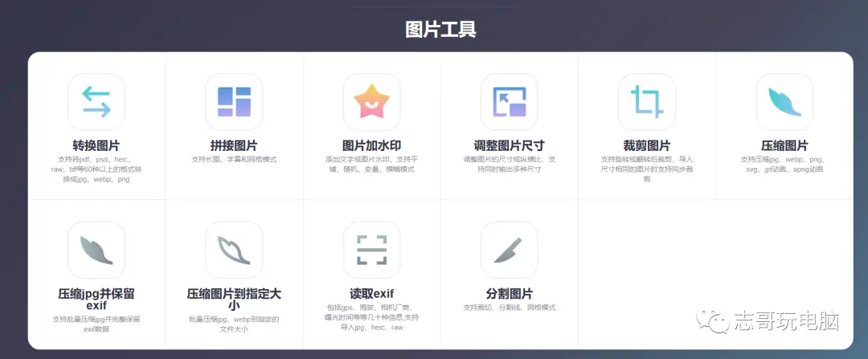Click the 压缩图片 description text
The height and width of the screenshot is (359, 868).
784,165
